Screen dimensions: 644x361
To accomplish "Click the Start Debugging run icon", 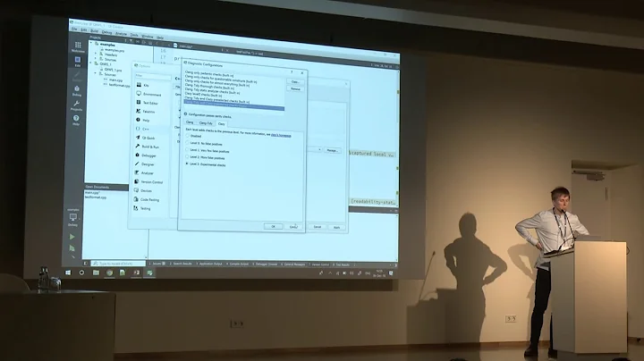I will pos(72,248).
